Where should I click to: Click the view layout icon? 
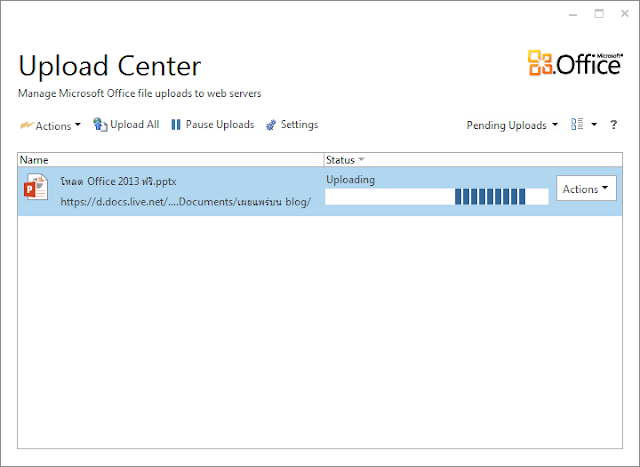(x=577, y=124)
